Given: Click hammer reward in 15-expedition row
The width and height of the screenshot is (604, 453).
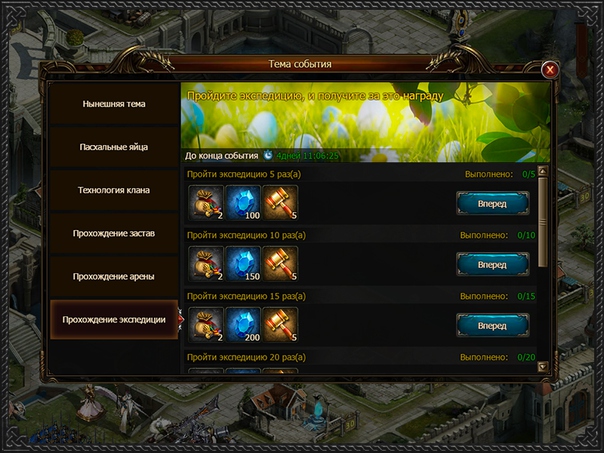Looking at the screenshot, I should click(x=280, y=325).
